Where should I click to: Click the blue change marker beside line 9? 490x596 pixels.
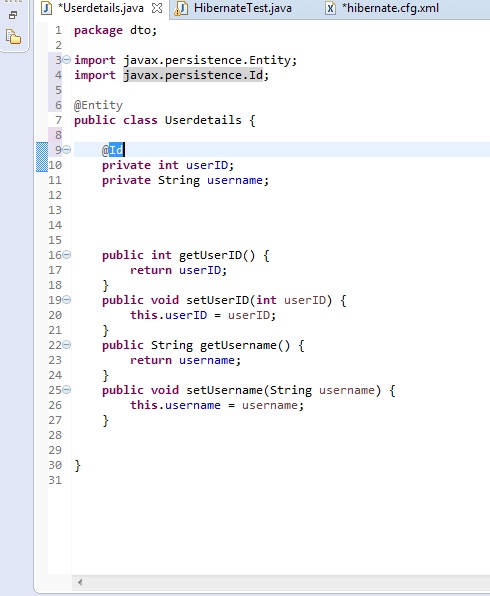(x=41, y=157)
